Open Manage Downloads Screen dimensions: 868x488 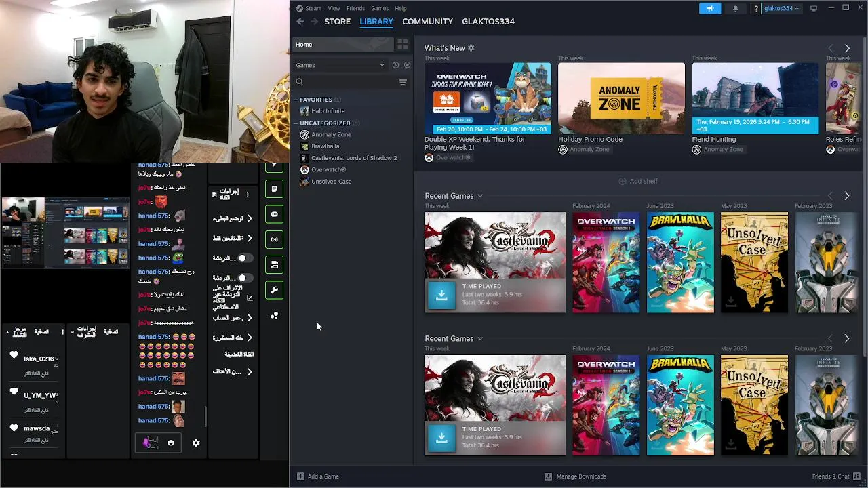(576, 476)
